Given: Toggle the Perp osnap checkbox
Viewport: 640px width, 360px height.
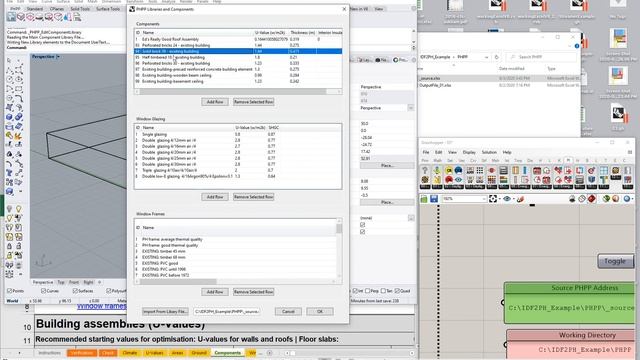Looking at the screenshot, I should click(x=367, y=291).
